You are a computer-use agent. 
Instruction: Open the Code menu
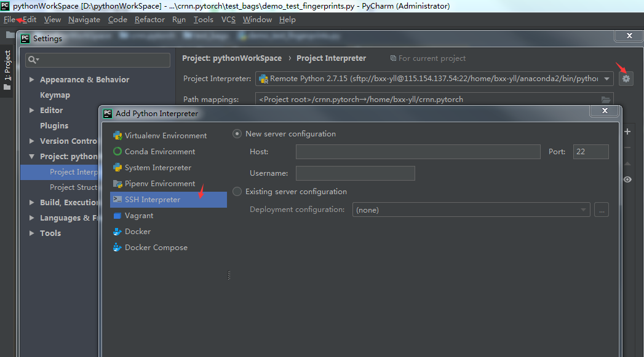pyautogui.click(x=117, y=19)
